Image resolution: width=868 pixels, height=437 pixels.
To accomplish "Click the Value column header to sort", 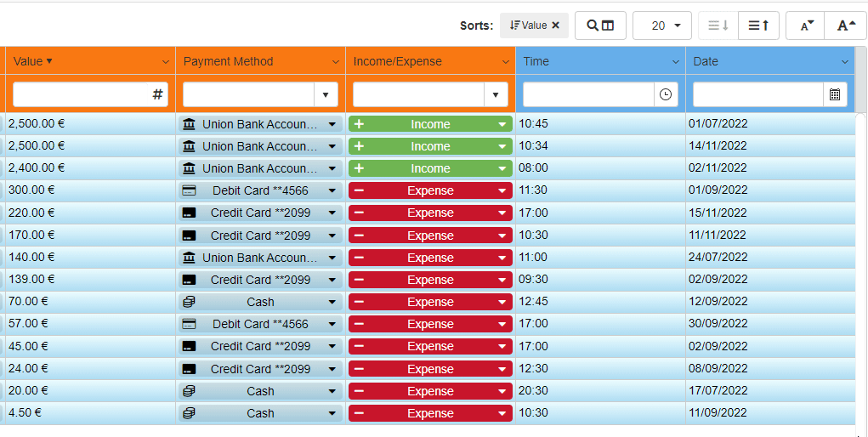I will 29,61.
